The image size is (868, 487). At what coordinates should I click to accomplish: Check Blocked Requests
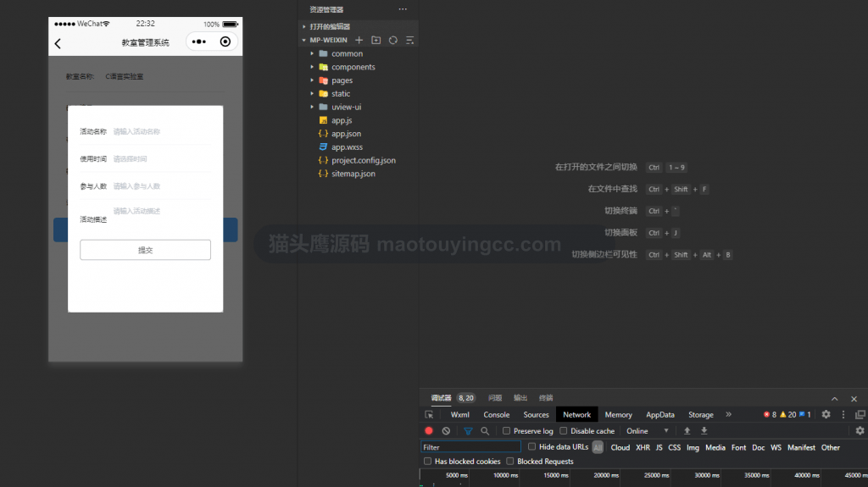pyautogui.click(x=509, y=461)
